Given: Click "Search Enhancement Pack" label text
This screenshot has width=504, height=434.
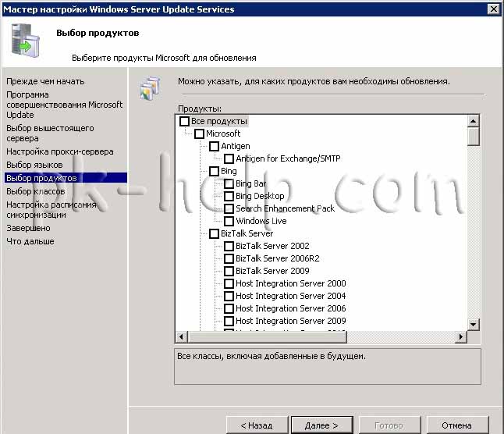Looking at the screenshot, I should pos(285,208).
